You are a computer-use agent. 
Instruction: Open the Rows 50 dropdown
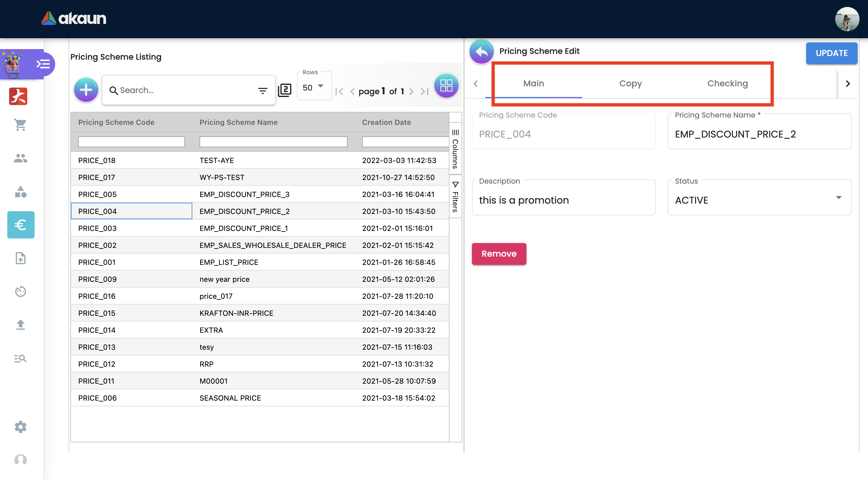coord(314,87)
